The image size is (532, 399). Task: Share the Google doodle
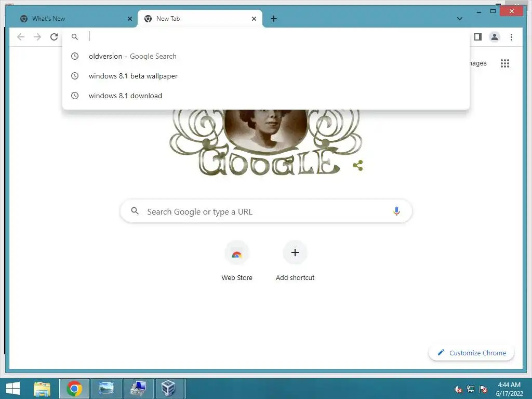357,166
